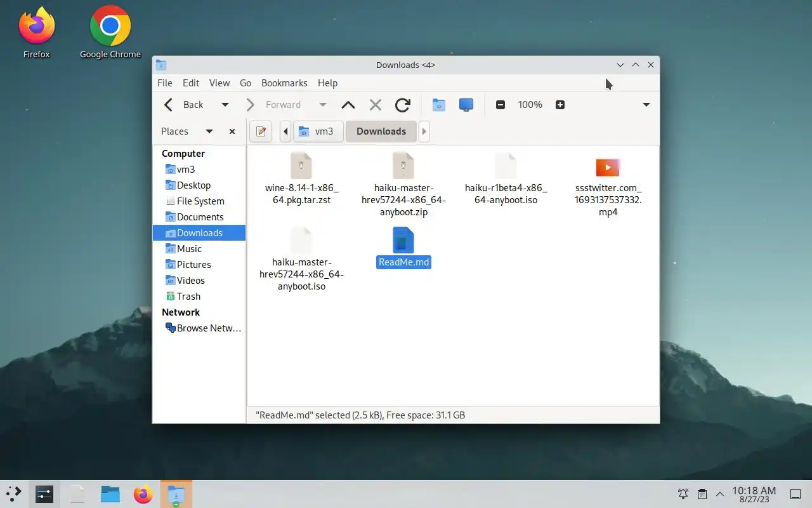The image size is (812, 508).
Task: Reload the current folder
Action: (x=403, y=105)
